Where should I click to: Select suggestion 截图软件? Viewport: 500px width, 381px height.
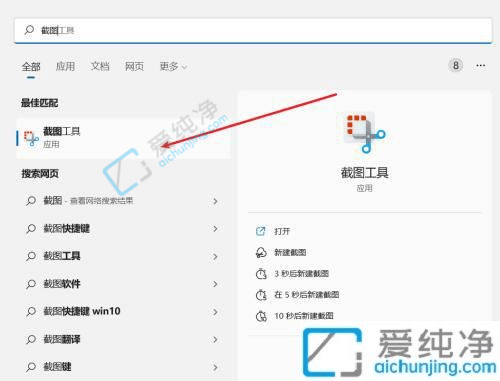click(x=62, y=284)
